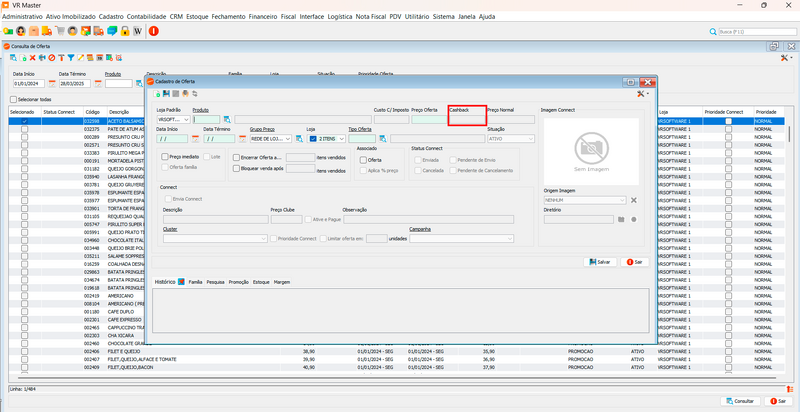Click the Data Início field in Consulta de Oferta
Screen dimensions: 800x412
[29, 84]
